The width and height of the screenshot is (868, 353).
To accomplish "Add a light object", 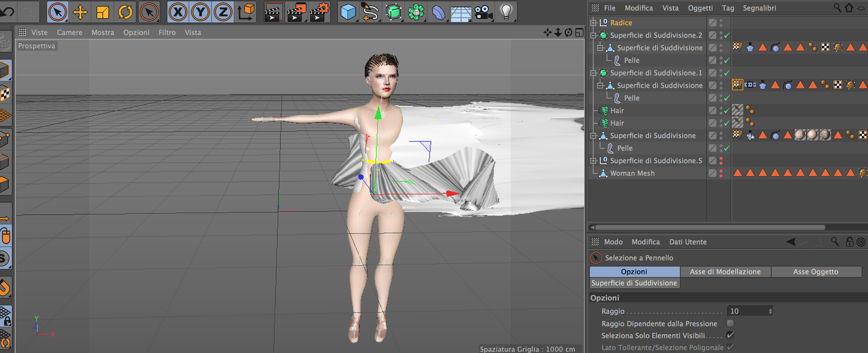I will (506, 12).
